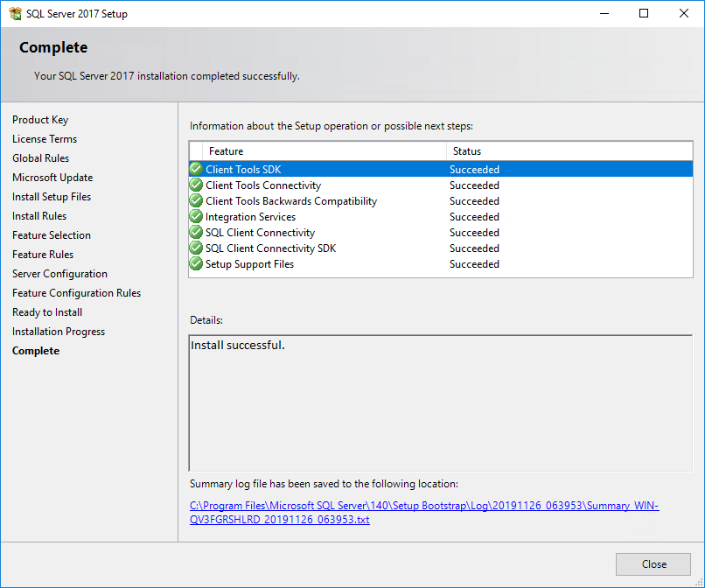Click Succeeded status for Setup Support Files
This screenshot has height=588, width=705.
[474, 264]
